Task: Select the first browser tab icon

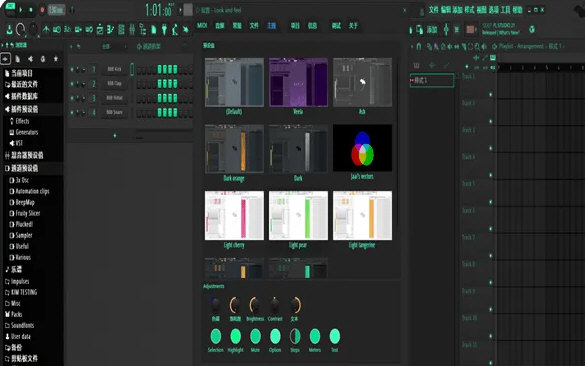Action: [6, 59]
